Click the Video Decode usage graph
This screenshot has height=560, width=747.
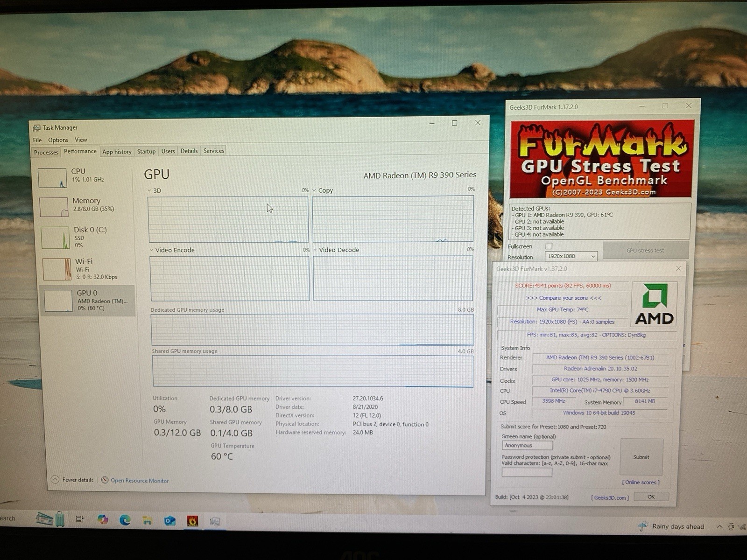coord(393,278)
